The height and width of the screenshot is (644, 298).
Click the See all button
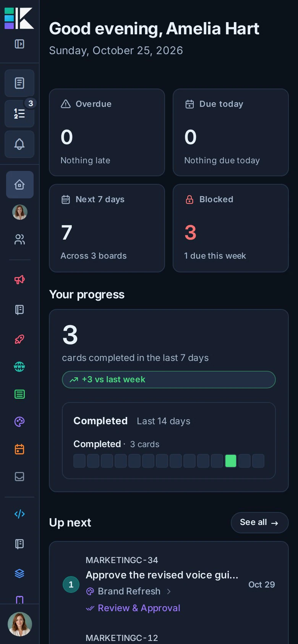pyautogui.click(x=259, y=523)
